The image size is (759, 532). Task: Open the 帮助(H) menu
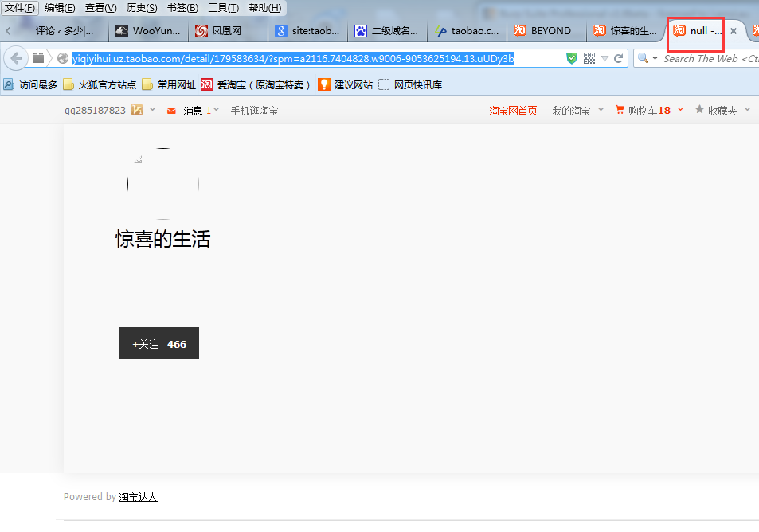264,8
